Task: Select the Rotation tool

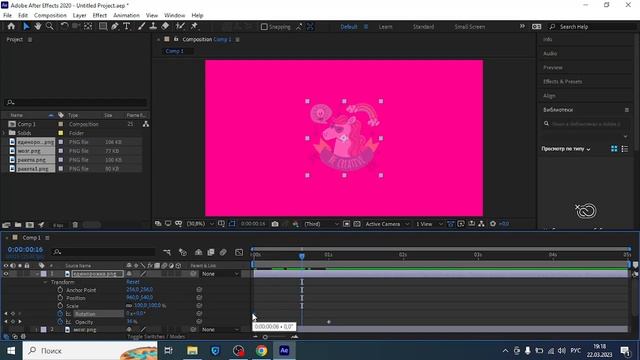Action: pyautogui.click(x=64, y=27)
